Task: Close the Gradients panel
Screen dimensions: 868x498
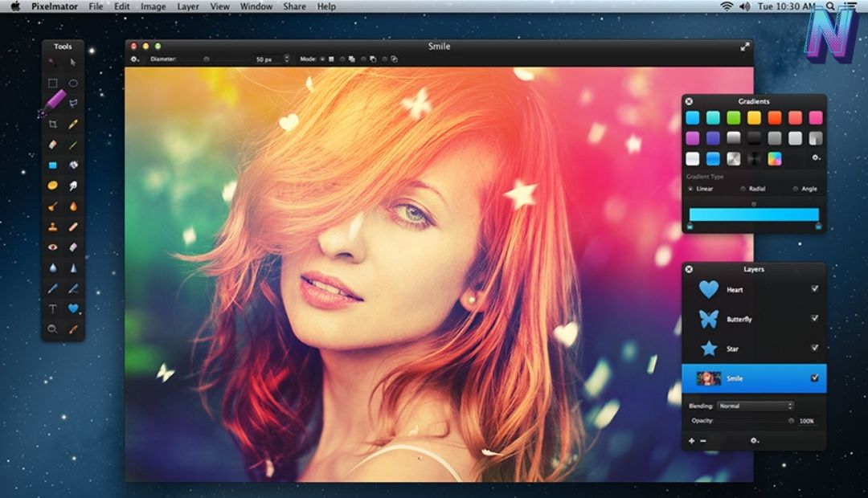Action: click(x=689, y=101)
